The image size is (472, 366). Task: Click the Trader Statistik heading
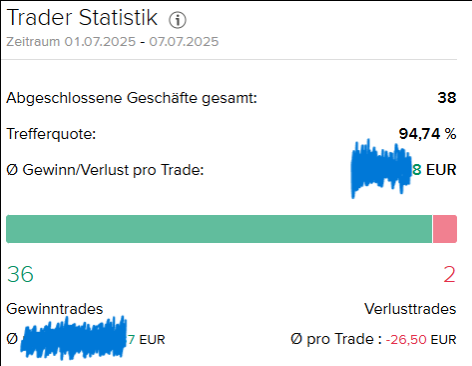[82, 17]
